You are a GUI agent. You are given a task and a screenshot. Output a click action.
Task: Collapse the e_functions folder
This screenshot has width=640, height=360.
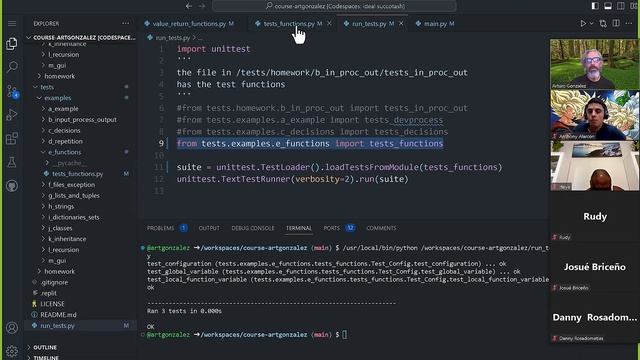(80, 152)
